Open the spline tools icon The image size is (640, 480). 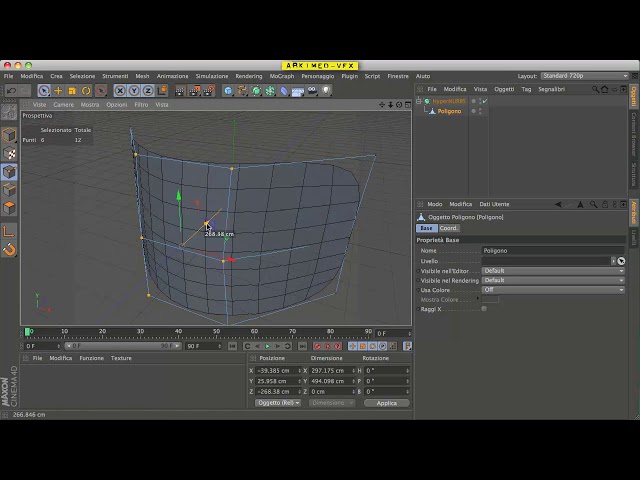242,91
